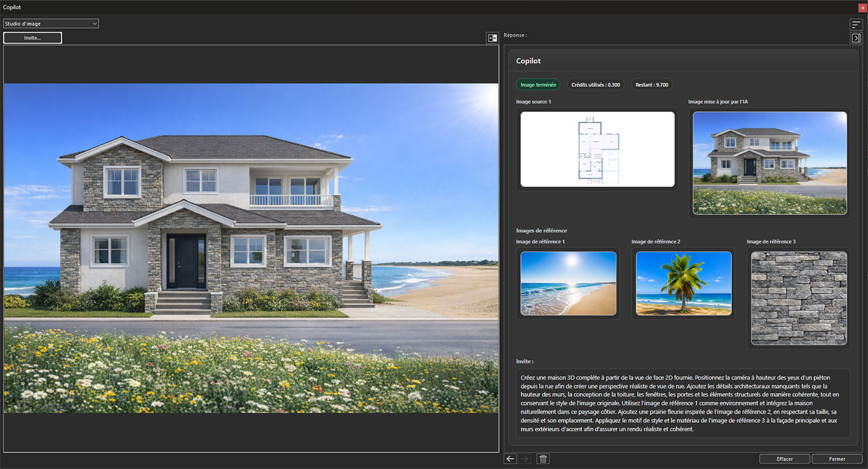Open the response options list icon
Viewport: 868px width, 469px height.
[856, 25]
